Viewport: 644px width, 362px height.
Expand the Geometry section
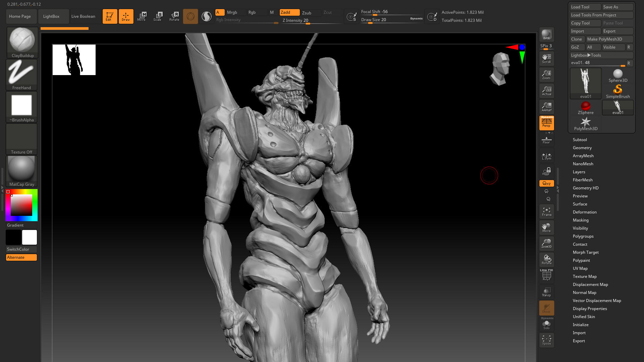[582, 148]
